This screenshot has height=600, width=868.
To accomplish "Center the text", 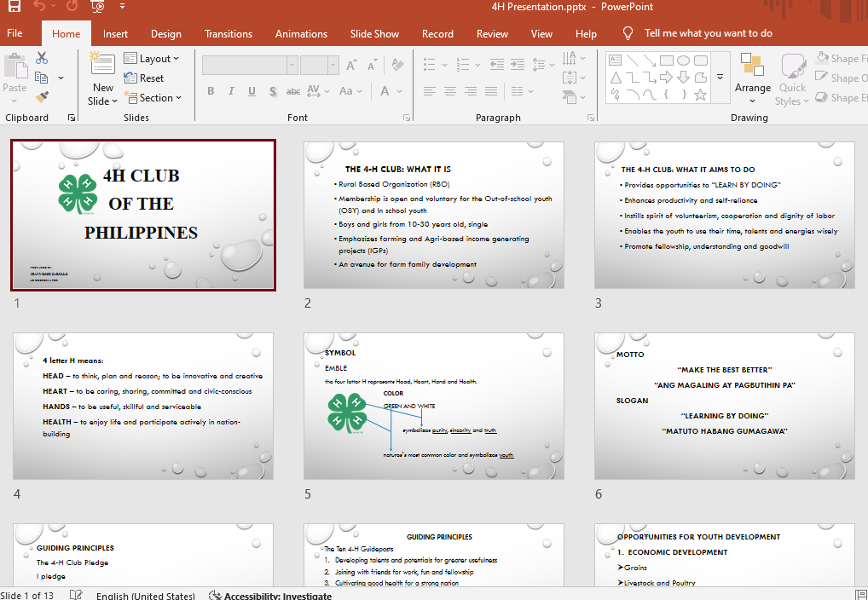I will [x=450, y=91].
